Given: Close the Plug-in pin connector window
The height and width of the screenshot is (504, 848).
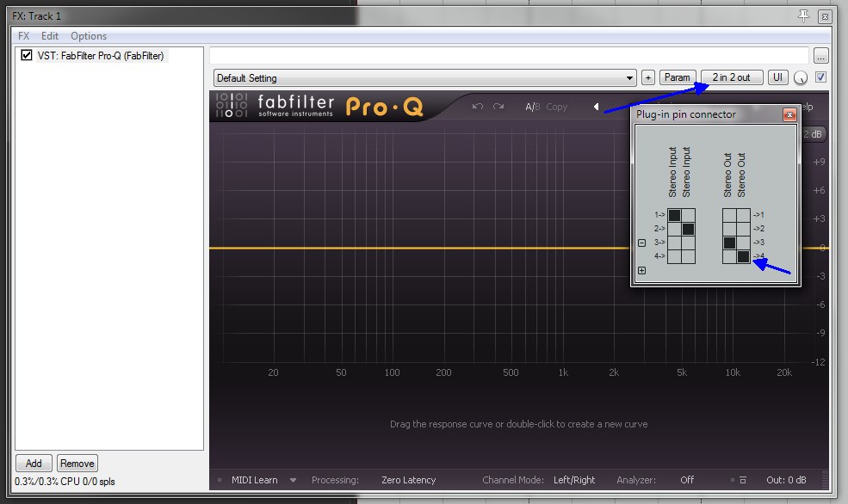Looking at the screenshot, I should [x=789, y=114].
